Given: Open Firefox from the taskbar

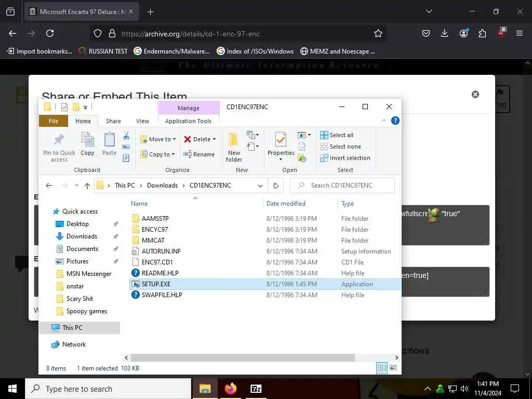Looking at the screenshot, I should (x=231, y=389).
